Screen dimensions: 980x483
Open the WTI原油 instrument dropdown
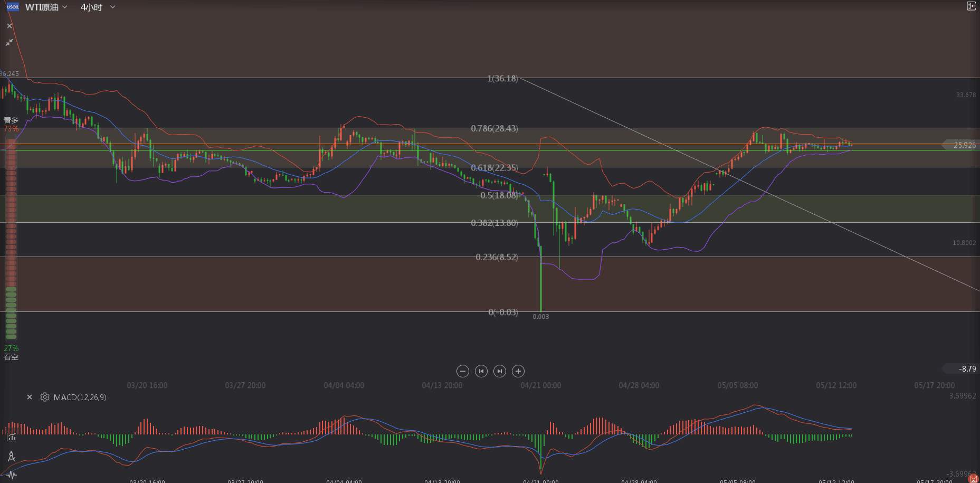click(46, 7)
